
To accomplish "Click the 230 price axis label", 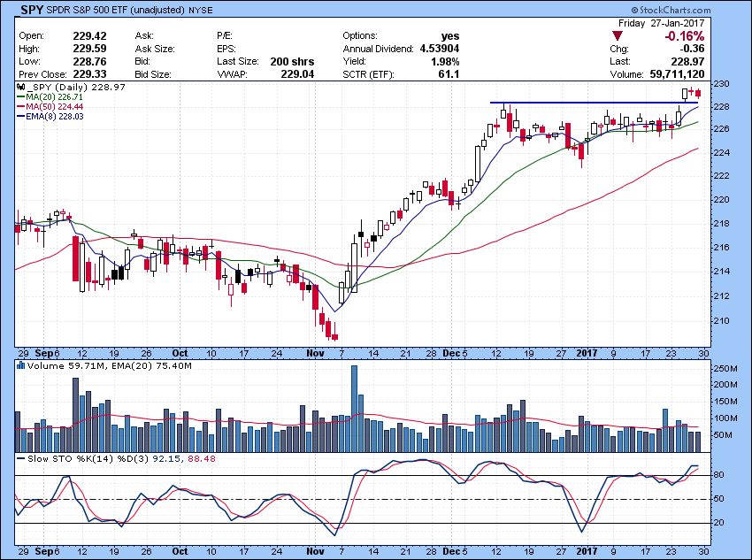I will point(721,84).
